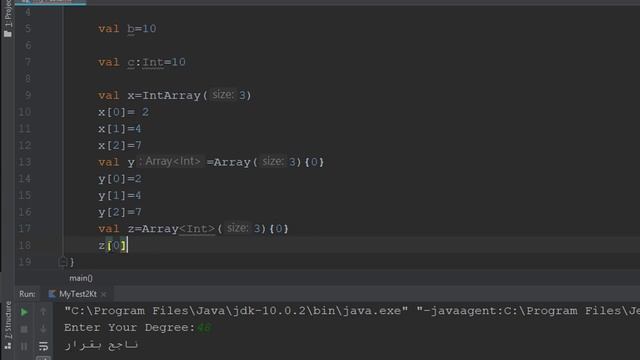Open the Z: Structure side panel
This screenshot has height=360, width=640.
(8, 325)
